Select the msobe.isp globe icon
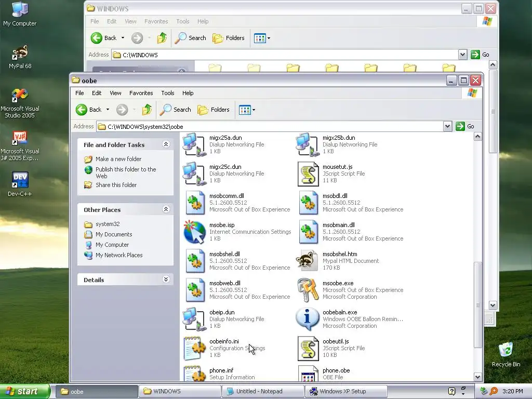 [x=194, y=232]
